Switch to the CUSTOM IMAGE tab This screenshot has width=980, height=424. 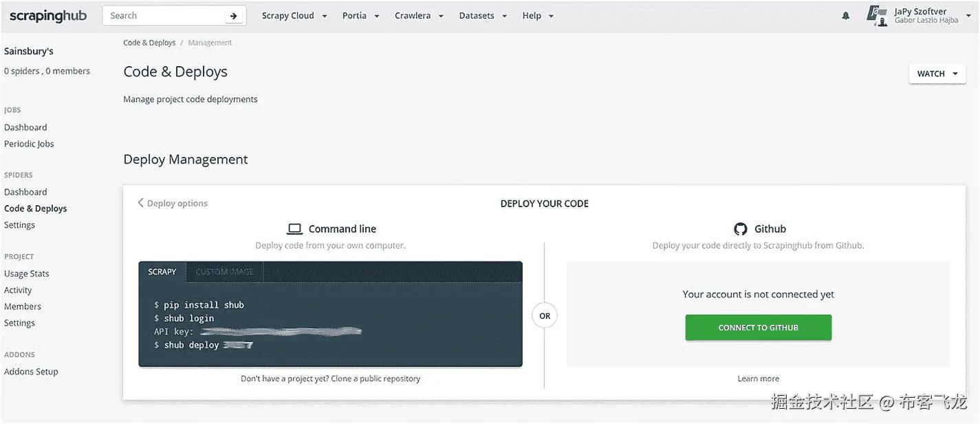click(x=225, y=272)
